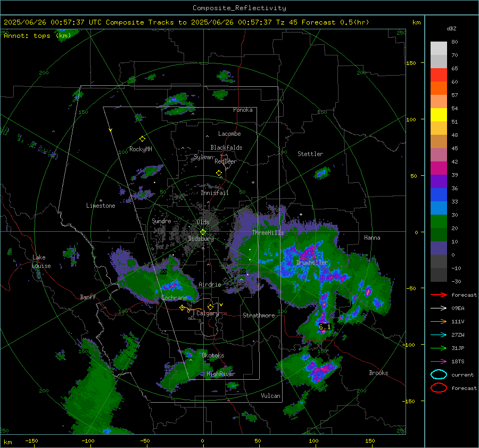Viewport: 479px width, 448px height.
Task: Click the Cochrane city label
Action: click(174, 298)
